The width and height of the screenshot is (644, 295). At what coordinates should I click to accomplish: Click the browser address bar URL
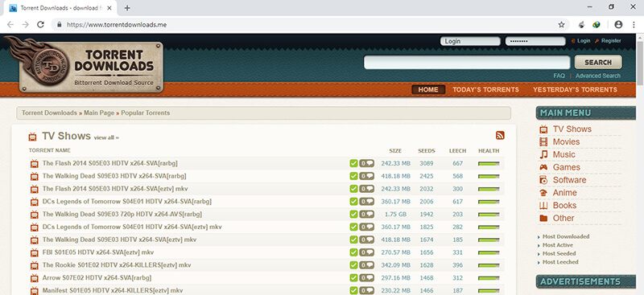(117, 25)
